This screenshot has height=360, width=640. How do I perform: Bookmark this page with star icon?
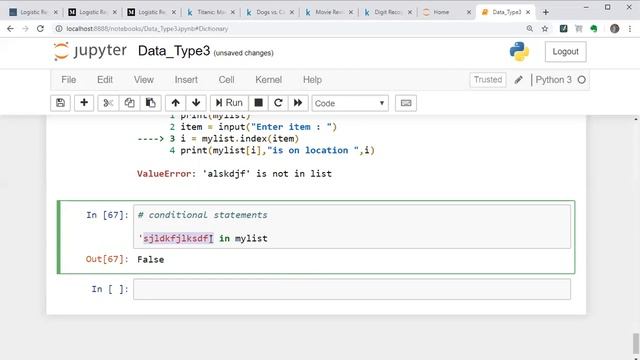click(544, 29)
